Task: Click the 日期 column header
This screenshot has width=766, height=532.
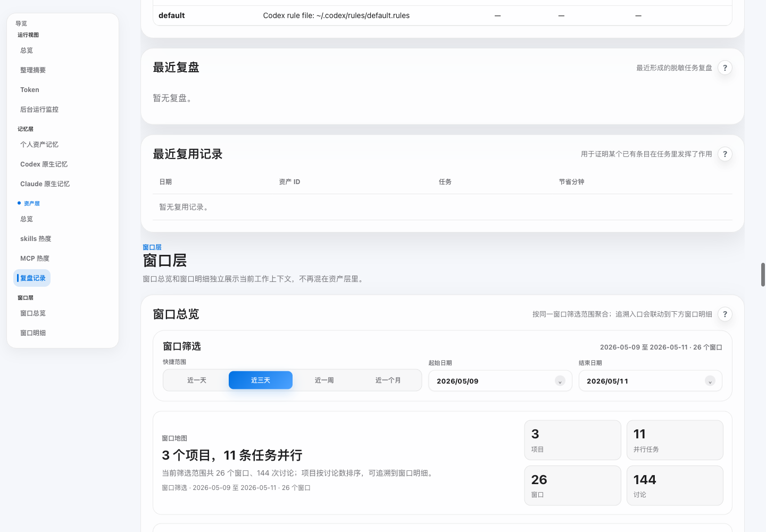Action: click(x=165, y=182)
